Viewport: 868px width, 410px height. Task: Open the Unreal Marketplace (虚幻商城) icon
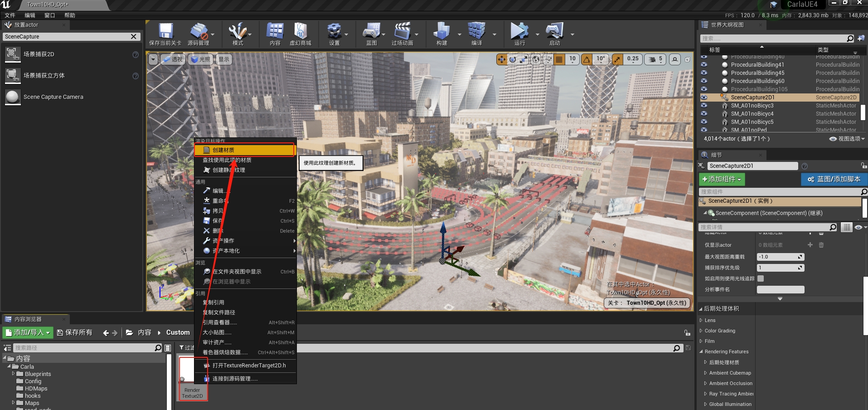point(300,32)
